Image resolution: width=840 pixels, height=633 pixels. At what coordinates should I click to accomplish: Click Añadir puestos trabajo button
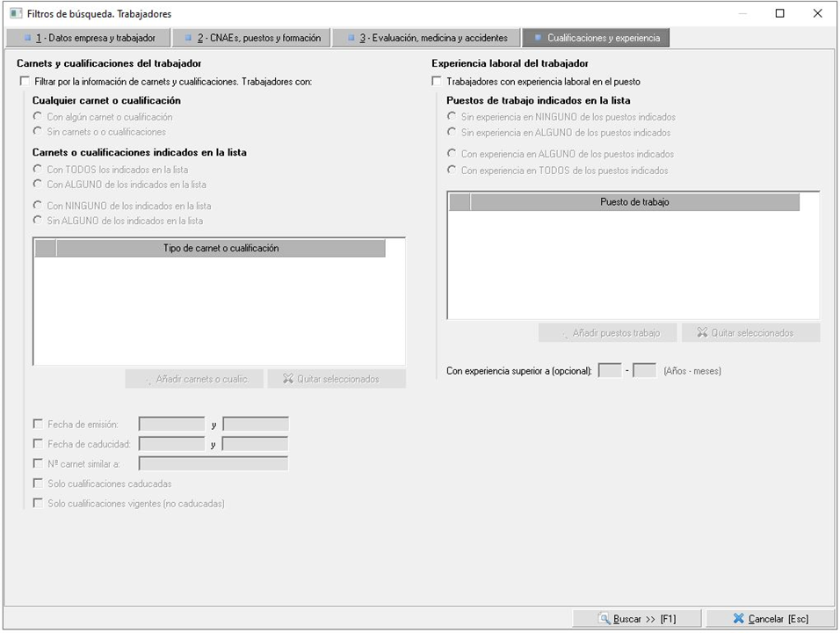coord(608,333)
